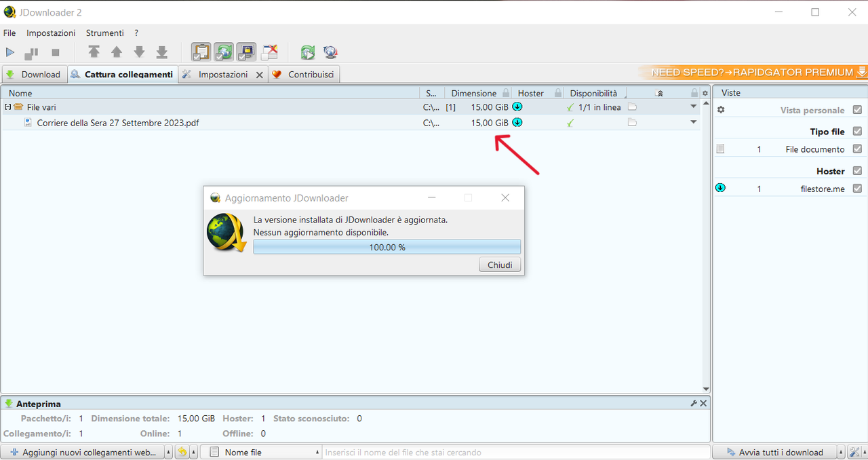
Task: Click folder icon in File vari row
Action: [x=632, y=107]
